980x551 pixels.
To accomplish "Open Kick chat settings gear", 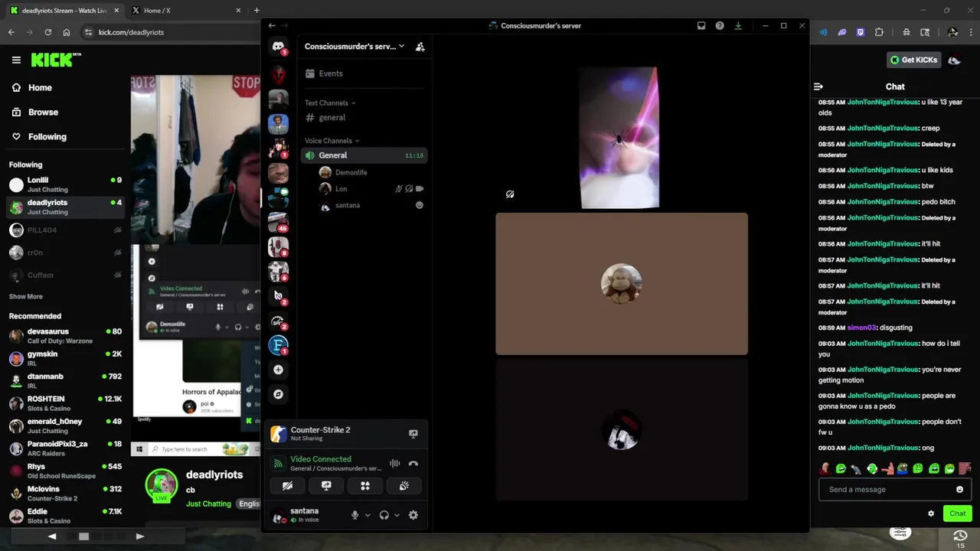I will (931, 514).
